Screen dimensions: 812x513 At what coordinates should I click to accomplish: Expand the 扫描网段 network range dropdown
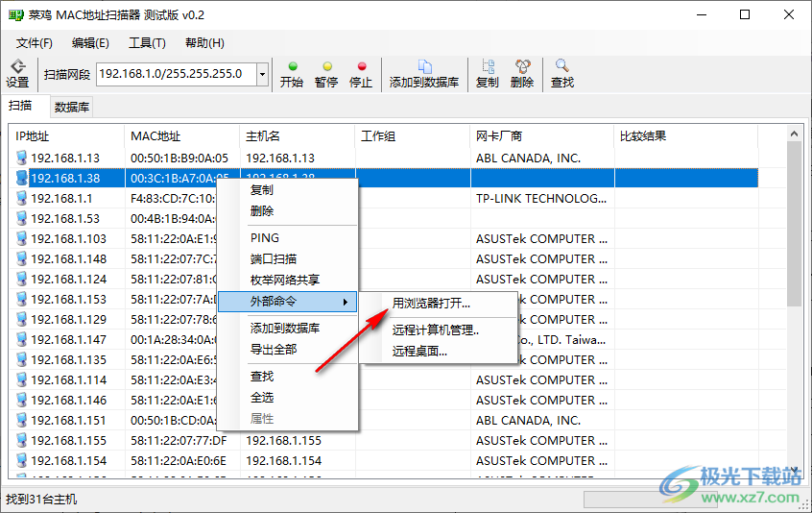(262, 74)
